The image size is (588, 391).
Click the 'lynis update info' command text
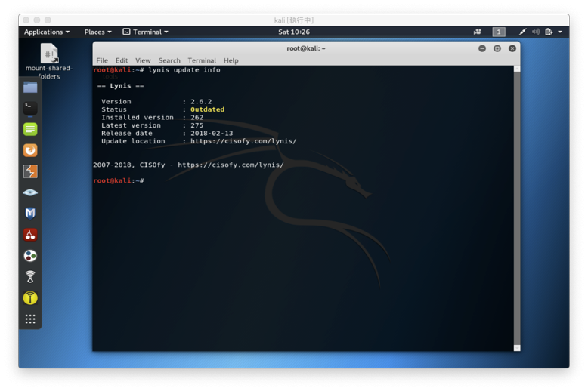pyautogui.click(x=184, y=70)
